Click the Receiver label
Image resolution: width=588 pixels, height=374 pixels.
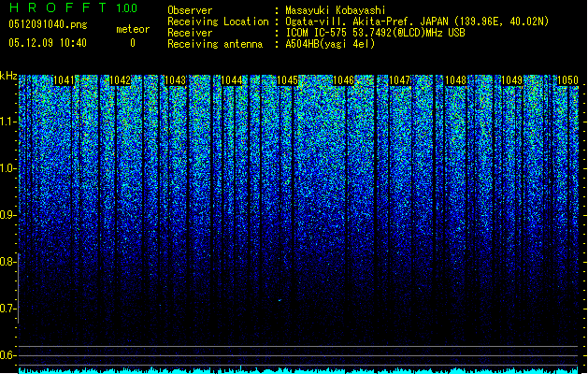(190, 33)
